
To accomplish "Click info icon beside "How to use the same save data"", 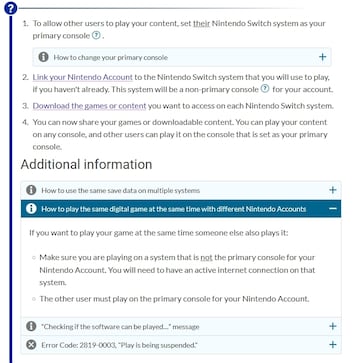I will click(x=31, y=190).
